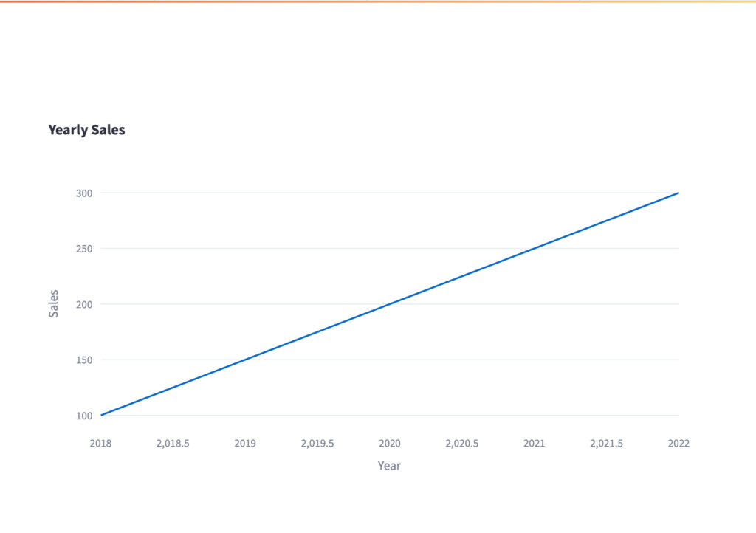Click the 2022 x-axis tick label
This screenshot has width=756, height=533.
[678, 444]
